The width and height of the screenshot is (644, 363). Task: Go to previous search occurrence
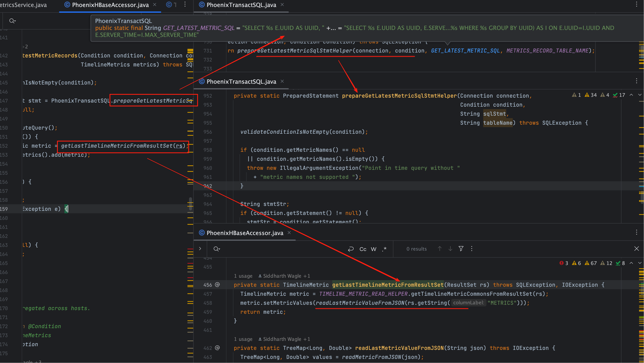440,249
